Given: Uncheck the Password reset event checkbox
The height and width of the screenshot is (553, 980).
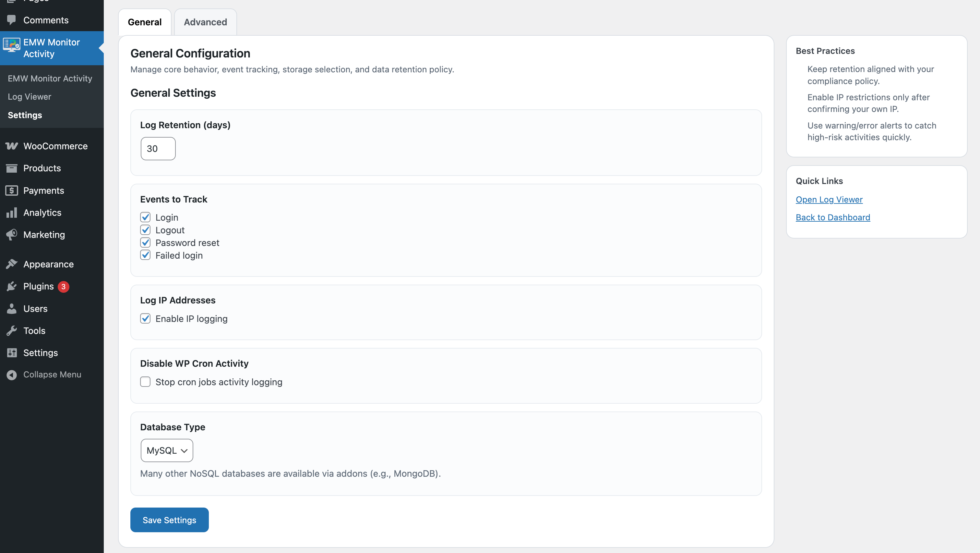Looking at the screenshot, I should [145, 242].
